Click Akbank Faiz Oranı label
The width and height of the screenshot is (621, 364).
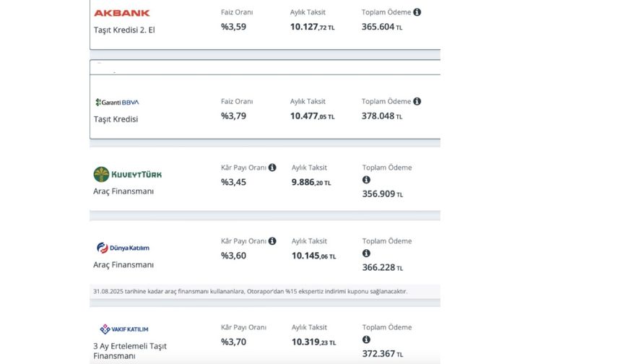(x=237, y=12)
